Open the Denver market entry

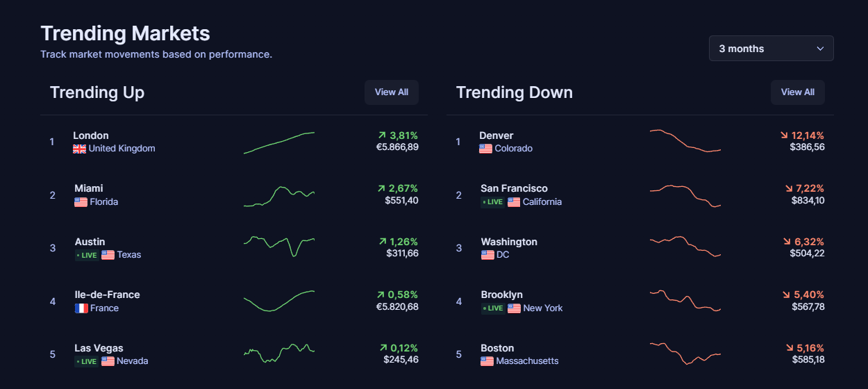[x=640, y=142]
